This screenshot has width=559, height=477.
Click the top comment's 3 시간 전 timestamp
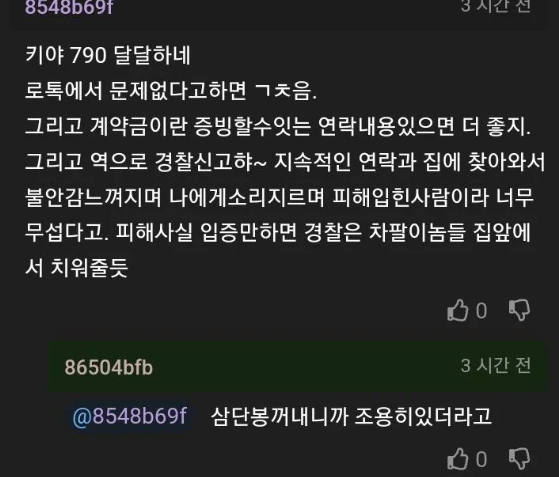496,6
